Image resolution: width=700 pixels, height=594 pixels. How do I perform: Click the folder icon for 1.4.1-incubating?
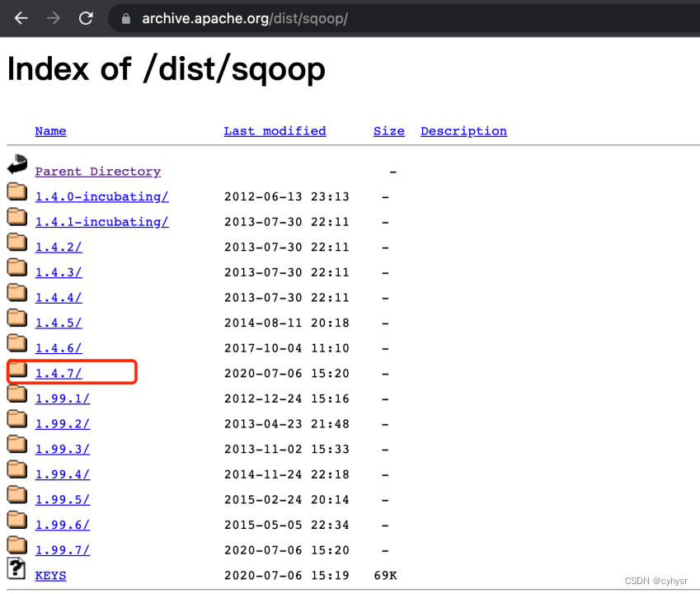point(17,217)
